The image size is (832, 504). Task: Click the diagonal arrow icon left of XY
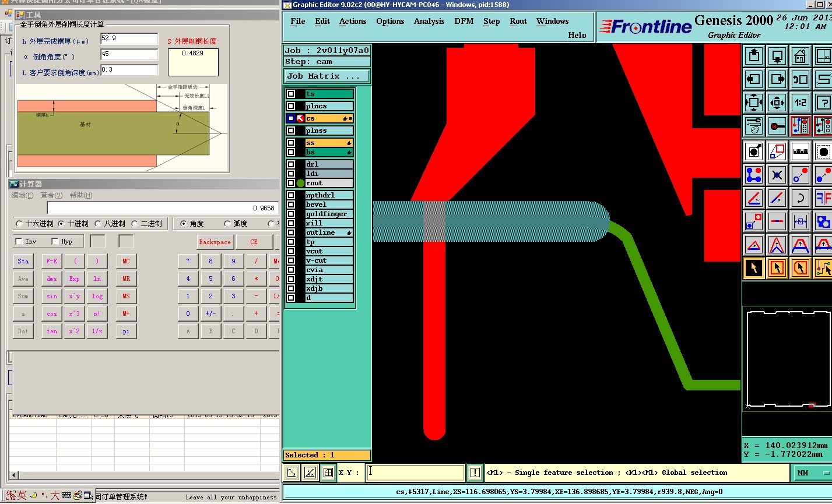tap(292, 473)
